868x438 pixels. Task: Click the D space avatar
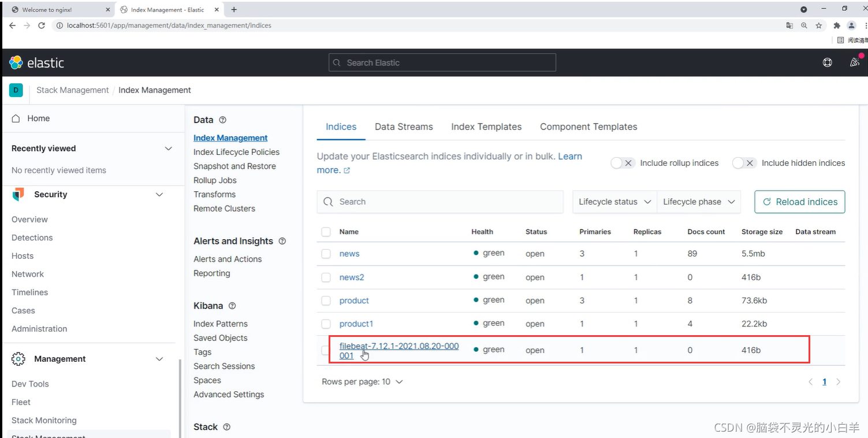(16, 90)
